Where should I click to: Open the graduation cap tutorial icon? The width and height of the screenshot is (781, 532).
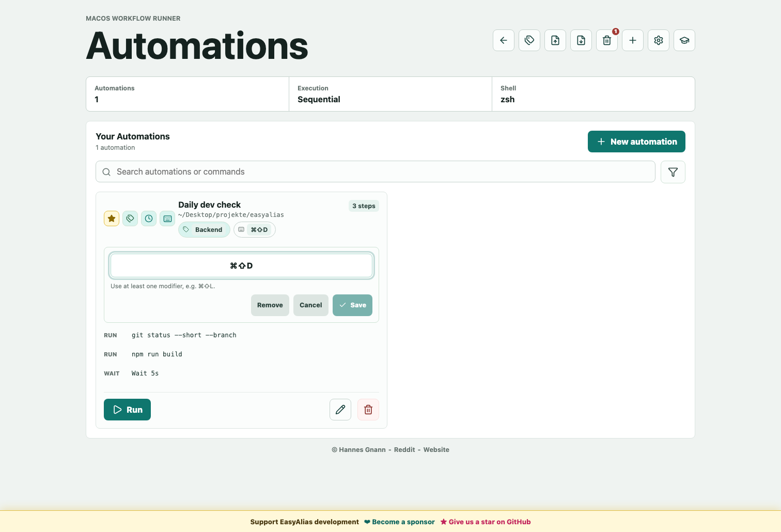pos(684,40)
